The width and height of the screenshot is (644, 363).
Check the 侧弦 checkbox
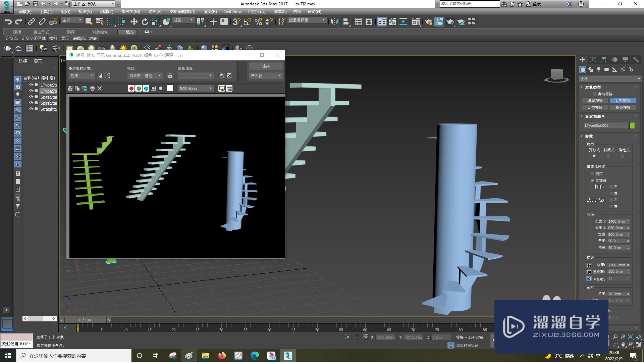coord(593,174)
